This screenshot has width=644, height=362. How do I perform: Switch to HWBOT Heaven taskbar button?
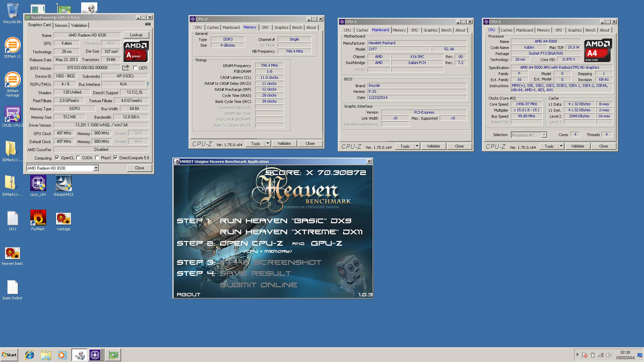79,355
